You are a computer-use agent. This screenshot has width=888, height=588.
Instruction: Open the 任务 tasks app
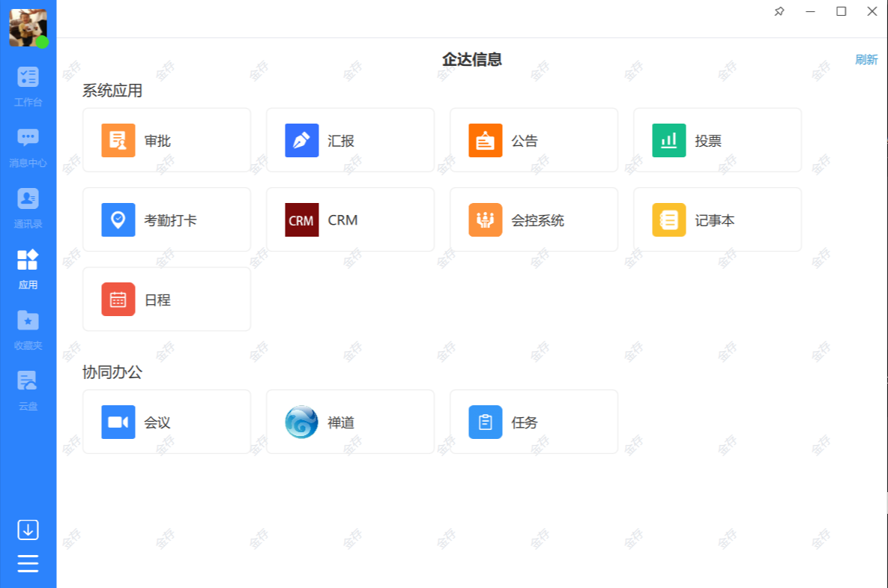click(x=486, y=422)
